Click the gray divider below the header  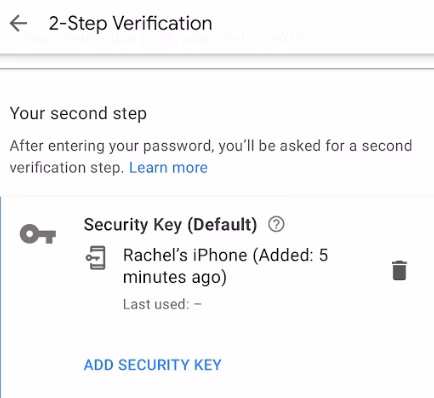tap(217, 69)
